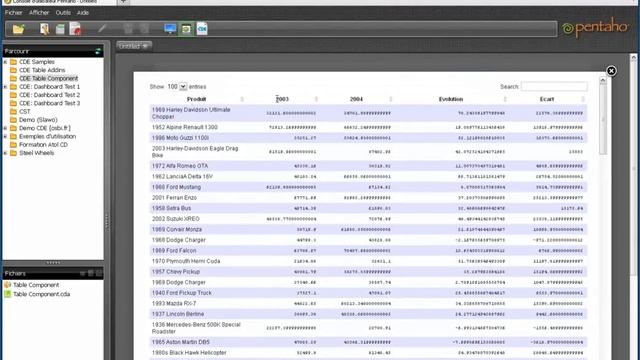Click the 2002 Suzuki XREO row
This screenshot has height=360, width=640.
click(x=368, y=219)
